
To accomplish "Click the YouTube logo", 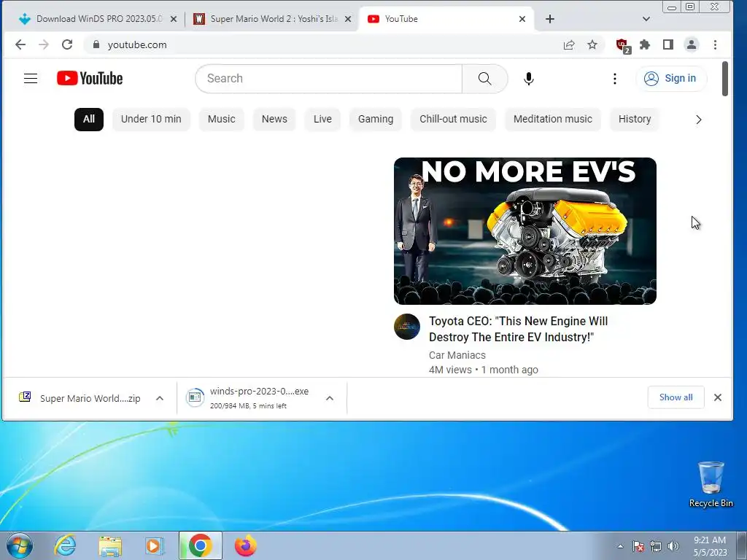I will (90, 79).
